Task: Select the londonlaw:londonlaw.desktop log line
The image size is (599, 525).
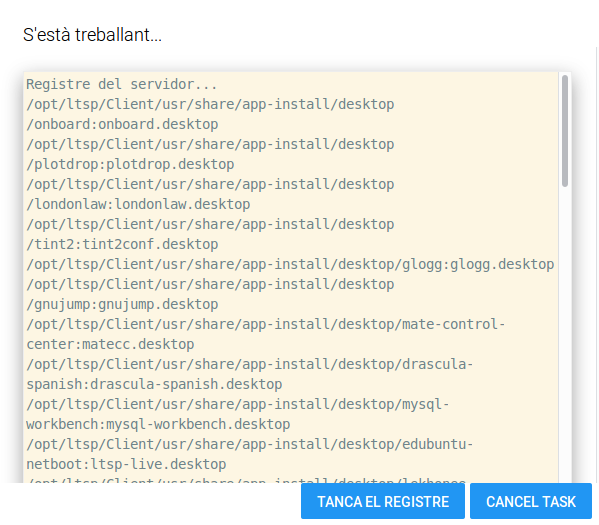Action: tap(138, 204)
